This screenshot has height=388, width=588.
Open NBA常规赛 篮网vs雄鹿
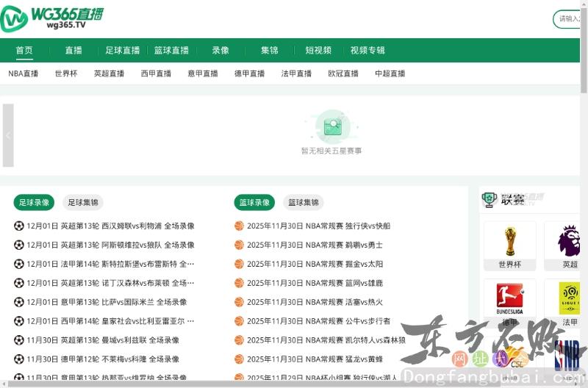pos(315,283)
